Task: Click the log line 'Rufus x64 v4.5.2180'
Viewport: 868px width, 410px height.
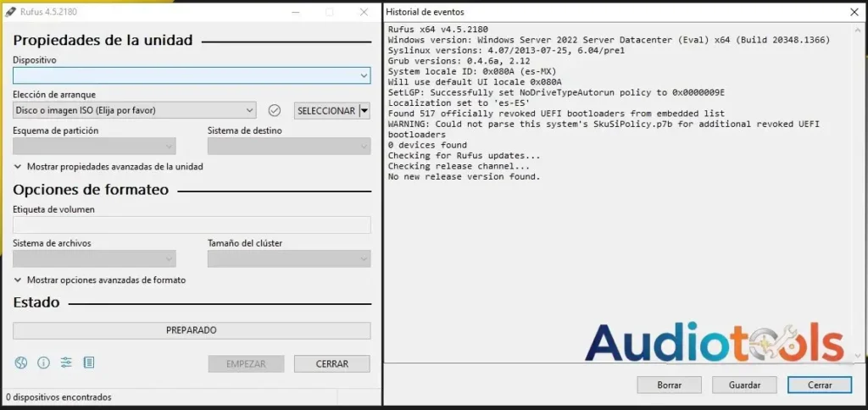Action: [x=438, y=30]
